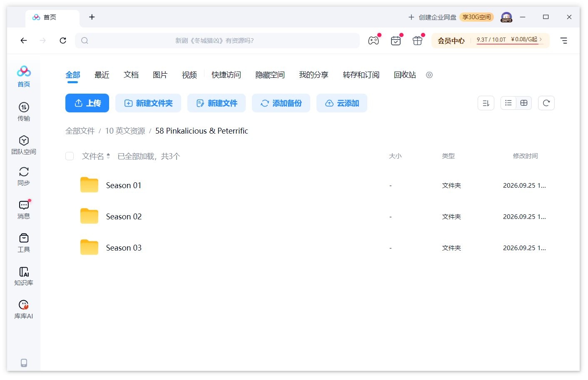This screenshot has height=380, width=588.
Task: Click the mobile phone icon in sidebar
Action: pyautogui.click(x=24, y=363)
